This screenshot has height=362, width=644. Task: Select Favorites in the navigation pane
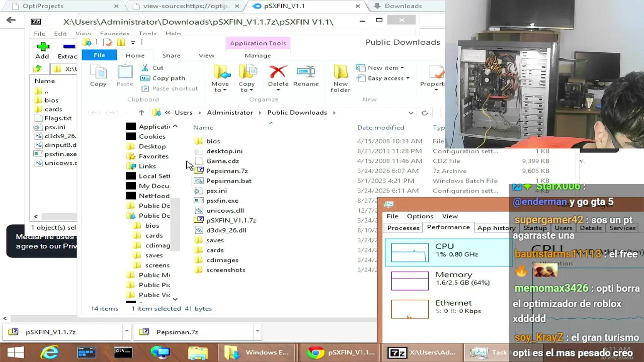click(153, 156)
